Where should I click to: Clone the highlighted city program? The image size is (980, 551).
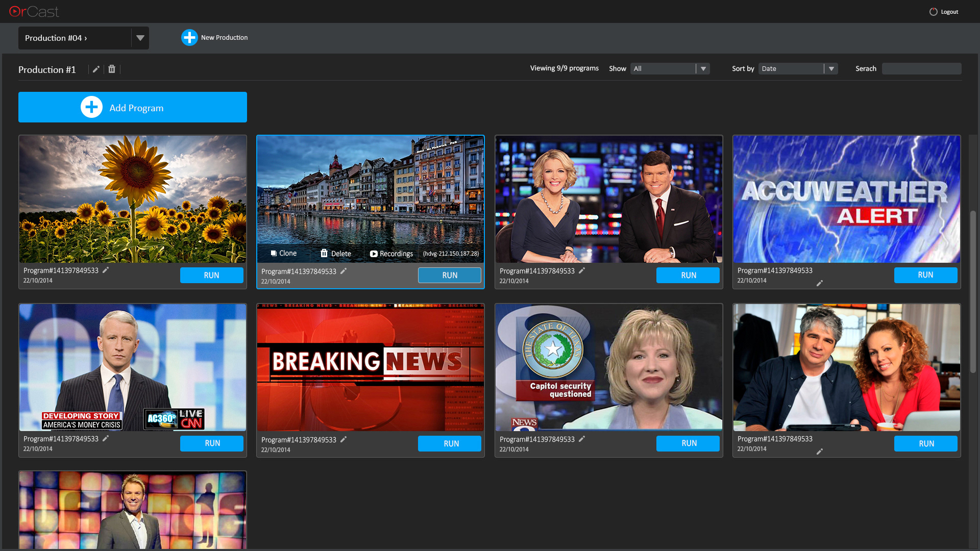coord(283,254)
